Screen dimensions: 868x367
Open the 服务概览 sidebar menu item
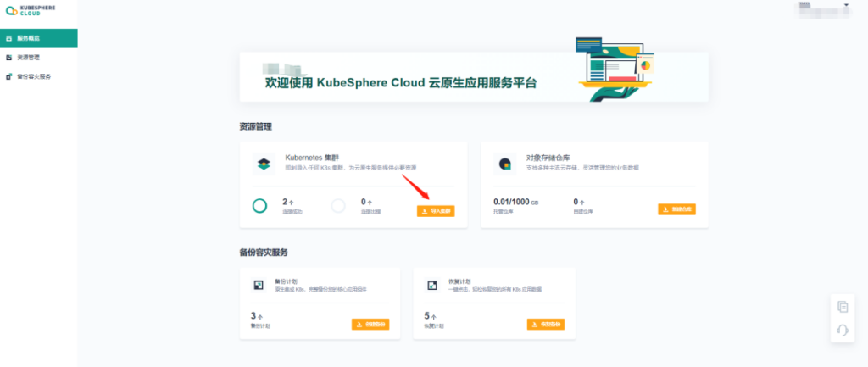[39, 38]
